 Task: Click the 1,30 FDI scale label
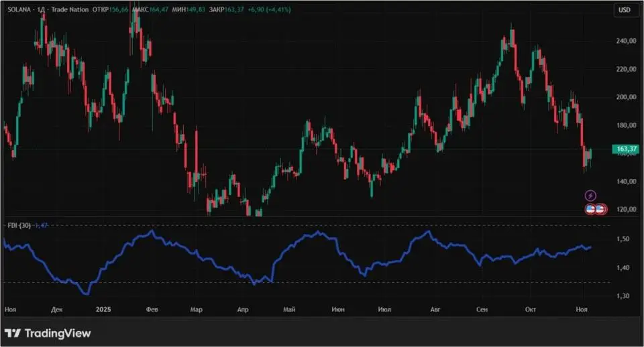tap(623, 296)
